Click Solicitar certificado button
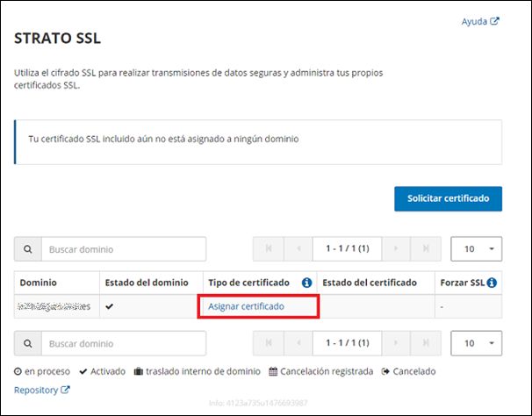This screenshot has height=416, width=532. 448,198
